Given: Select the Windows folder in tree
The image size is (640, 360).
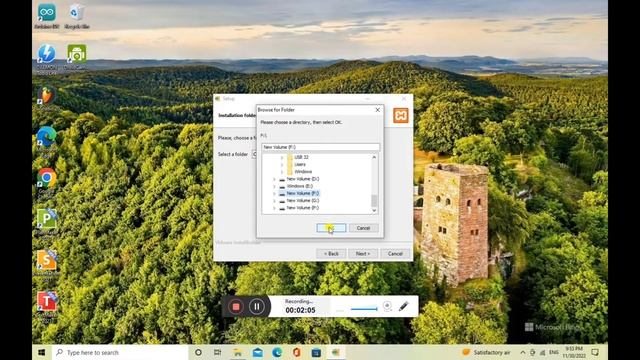Looking at the screenshot, I should click(x=303, y=172).
